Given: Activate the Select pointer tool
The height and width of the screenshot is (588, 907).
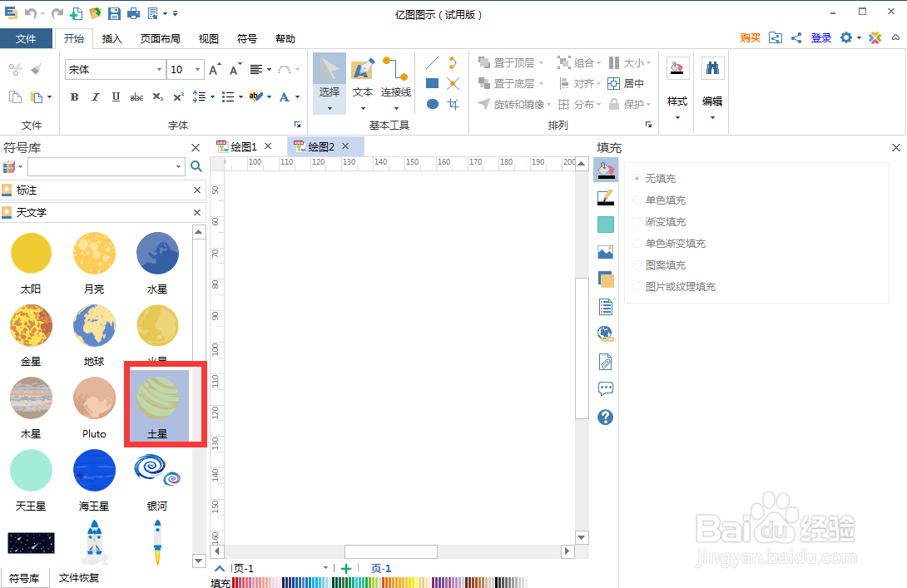Looking at the screenshot, I should tap(330, 83).
